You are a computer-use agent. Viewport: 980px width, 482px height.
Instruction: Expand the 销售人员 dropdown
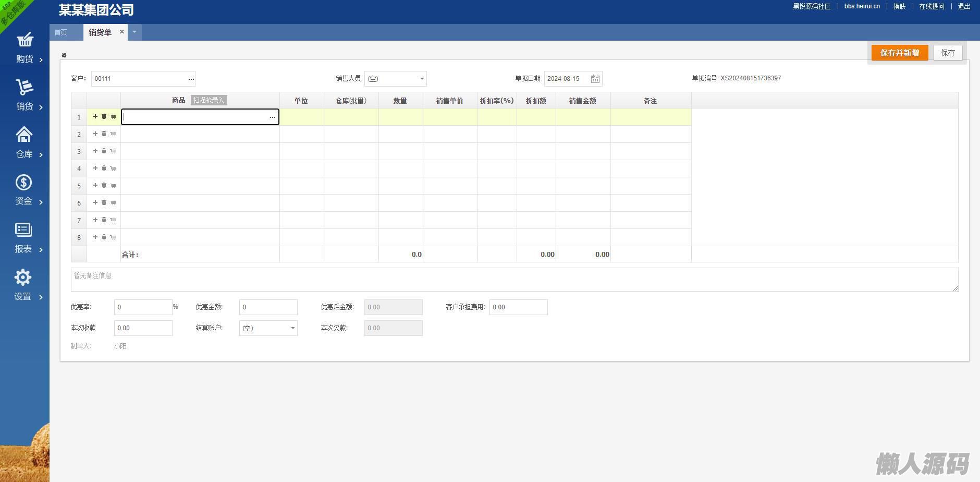coord(422,79)
